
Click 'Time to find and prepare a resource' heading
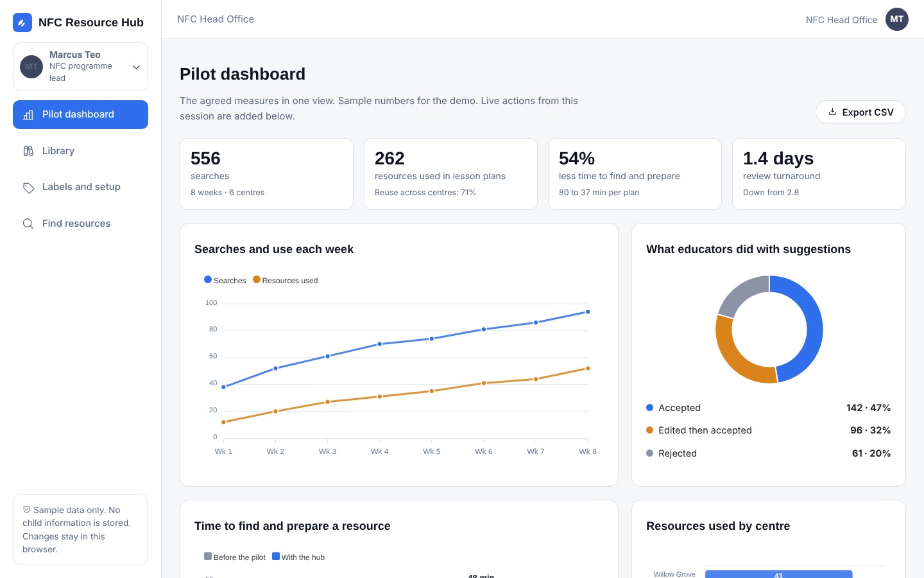[x=292, y=526]
